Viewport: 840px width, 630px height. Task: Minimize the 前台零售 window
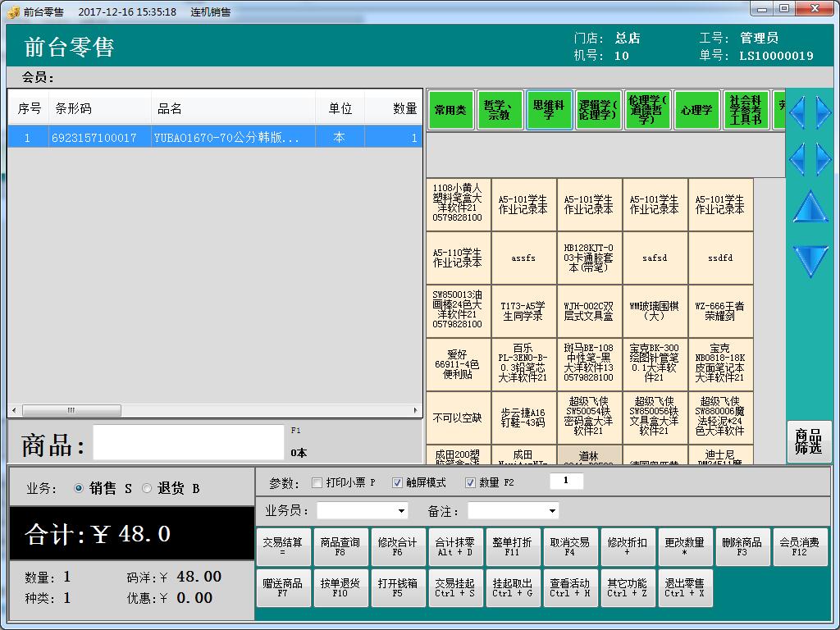763,9
